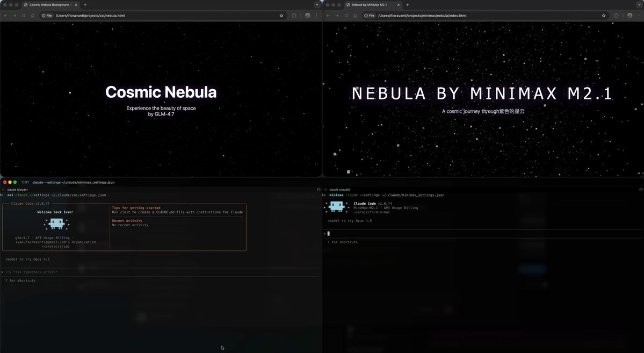Go back in the Cosmic Nebula browser window
This screenshot has height=353, width=644.
tap(6, 16)
